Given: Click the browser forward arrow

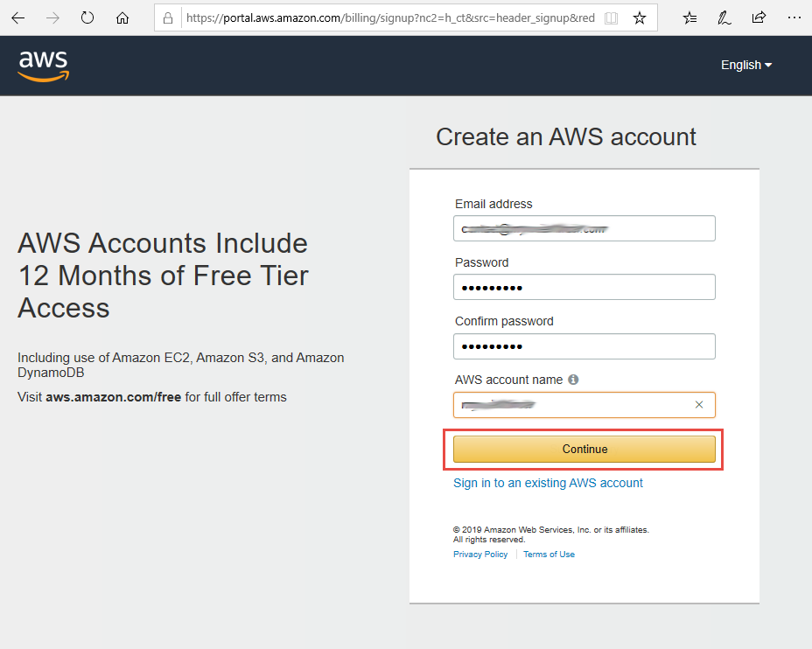Looking at the screenshot, I should click(52, 18).
